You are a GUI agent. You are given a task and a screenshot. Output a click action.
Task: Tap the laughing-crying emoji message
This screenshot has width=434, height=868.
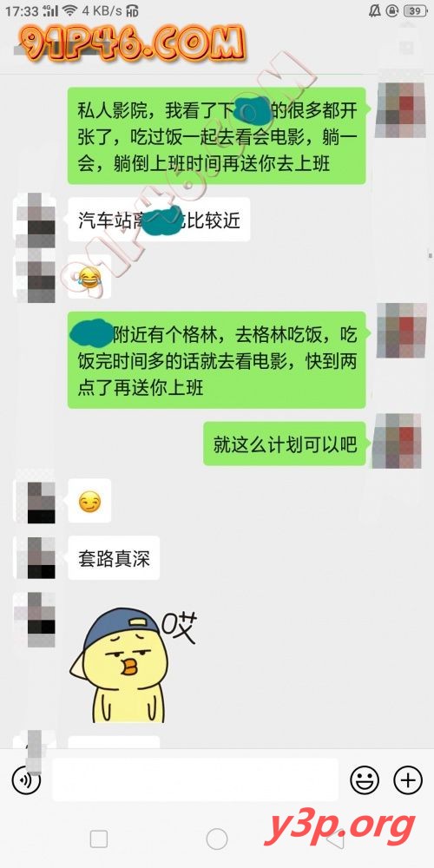pyautogui.click(x=89, y=276)
